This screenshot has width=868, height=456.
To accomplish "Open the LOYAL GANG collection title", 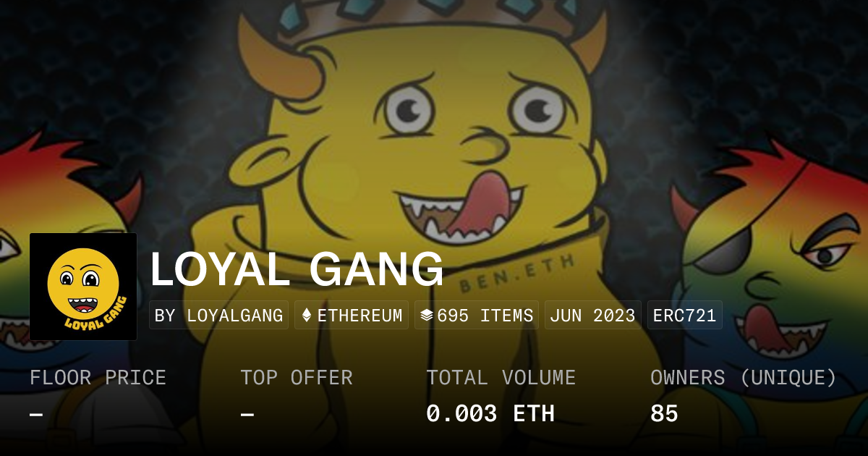I will pos(297,269).
